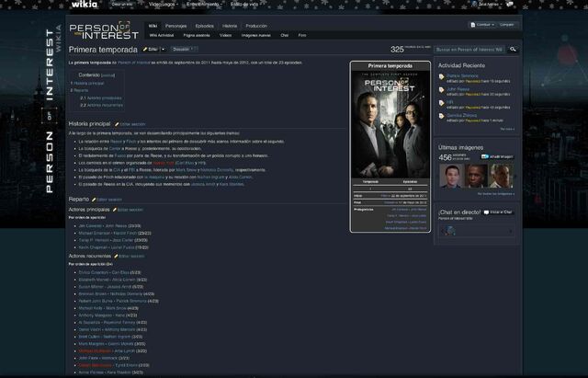Select the Personajes navigation tab

coord(175,26)
